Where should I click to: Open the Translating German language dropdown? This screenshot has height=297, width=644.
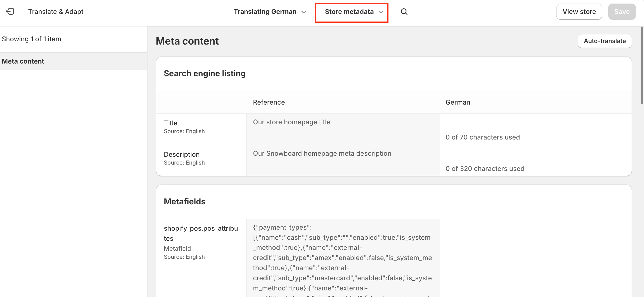tap(270, 12)
